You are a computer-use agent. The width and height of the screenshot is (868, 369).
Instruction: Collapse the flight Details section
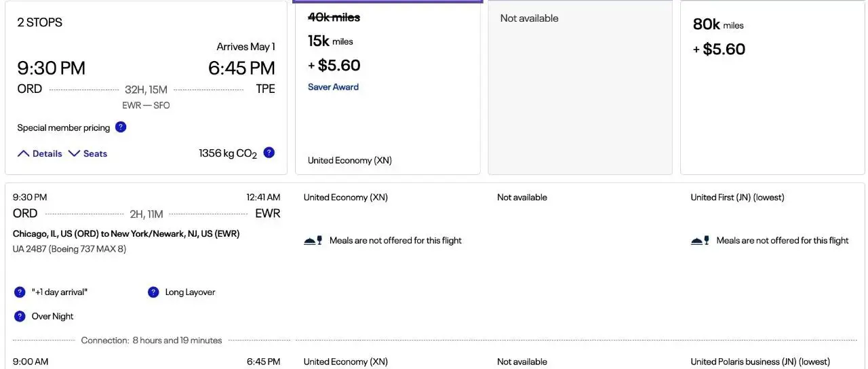pyautogui.click(x=40, y=154)
